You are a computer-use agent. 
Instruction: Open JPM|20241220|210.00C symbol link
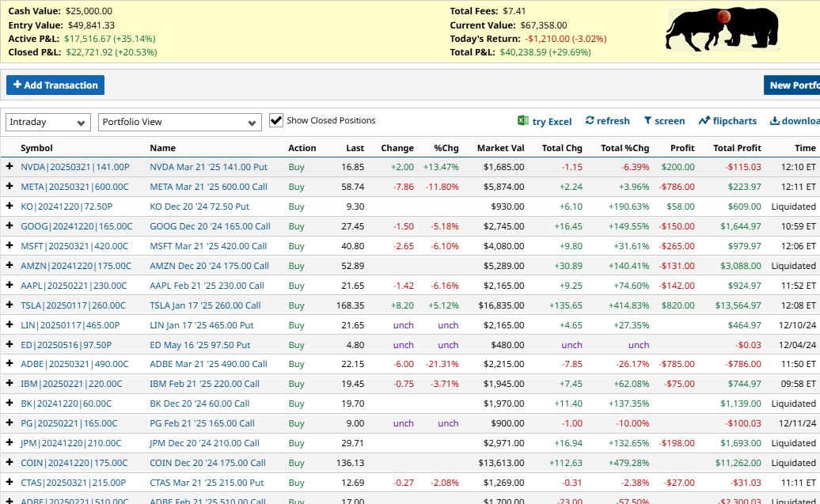pyautogui.click(x=70, y=443)
